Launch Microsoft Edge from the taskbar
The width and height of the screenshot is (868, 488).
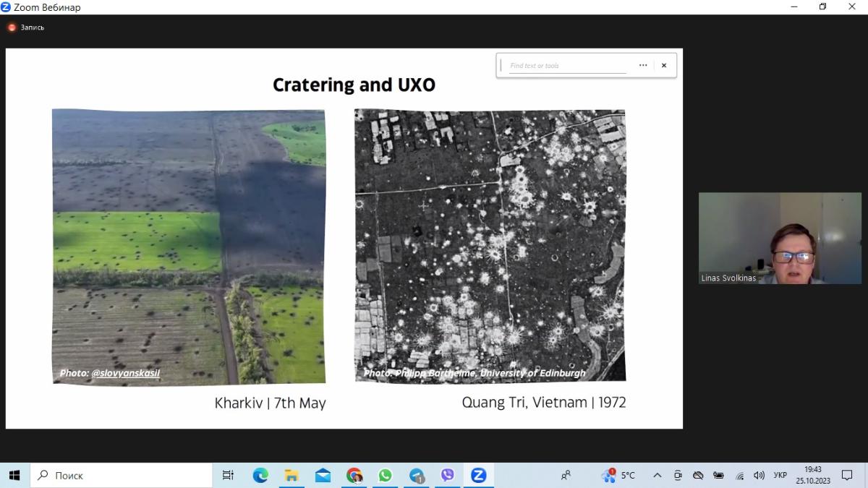260,475
